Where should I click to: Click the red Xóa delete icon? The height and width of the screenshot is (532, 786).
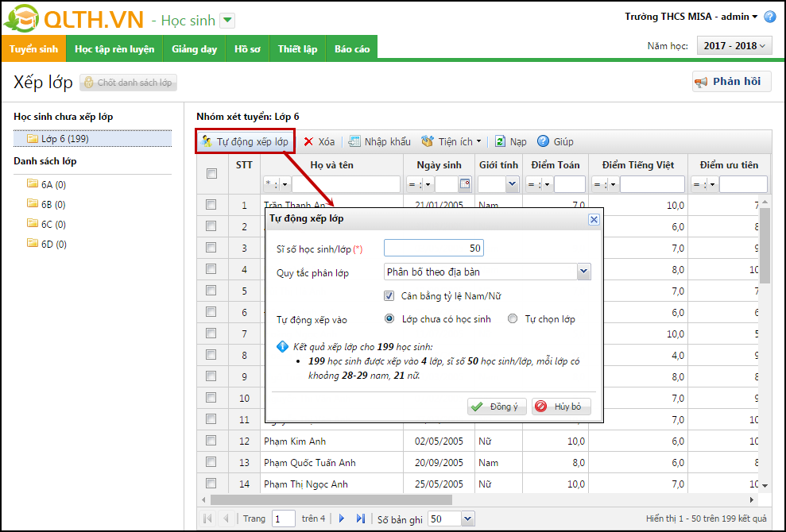[309, 142]
